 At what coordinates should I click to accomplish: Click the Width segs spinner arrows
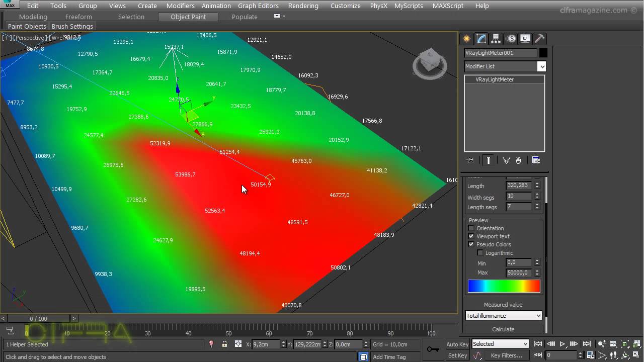[537, 196]
